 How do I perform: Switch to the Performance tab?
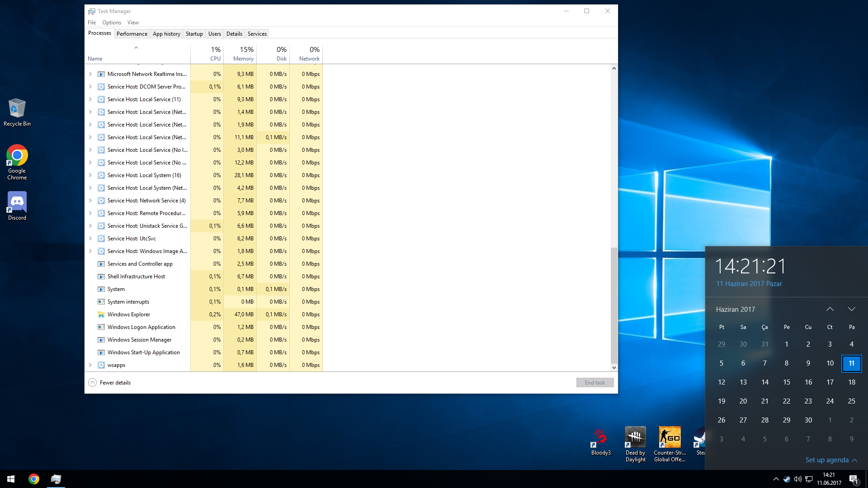click(x=132, y=34)
